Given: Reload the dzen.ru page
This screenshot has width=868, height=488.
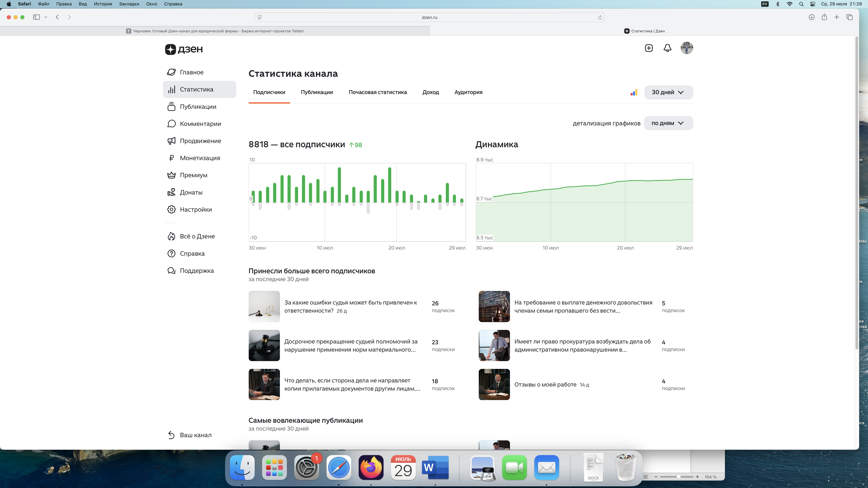Looking at the screenshot, I should coord(600,17).
